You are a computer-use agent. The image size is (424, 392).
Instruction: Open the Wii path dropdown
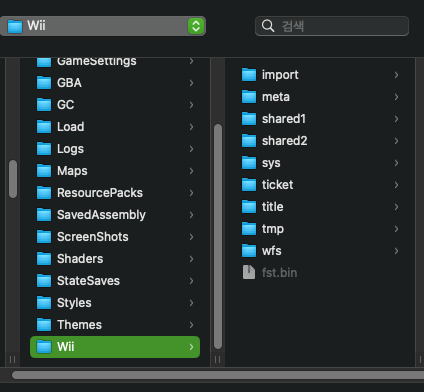(103, 26)
